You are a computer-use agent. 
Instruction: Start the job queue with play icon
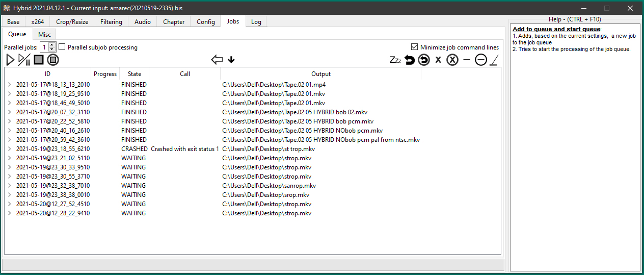click(x=10, y=60)
